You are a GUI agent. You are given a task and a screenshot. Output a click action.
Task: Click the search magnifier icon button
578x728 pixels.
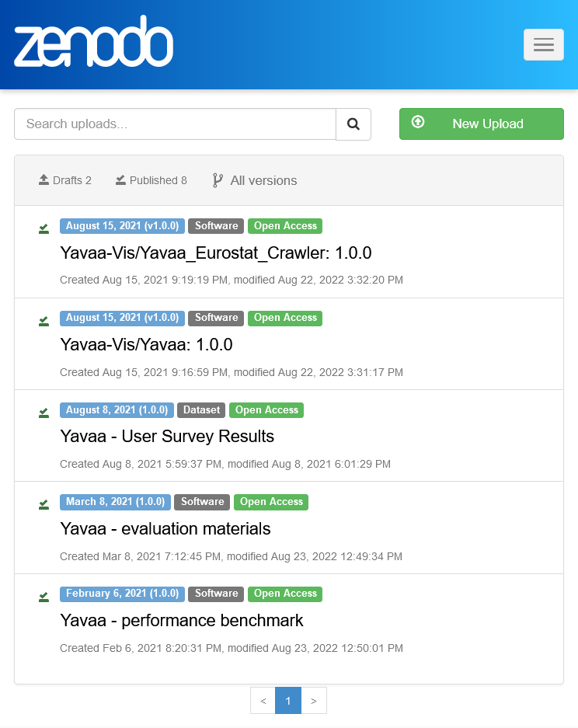point(353,124)
